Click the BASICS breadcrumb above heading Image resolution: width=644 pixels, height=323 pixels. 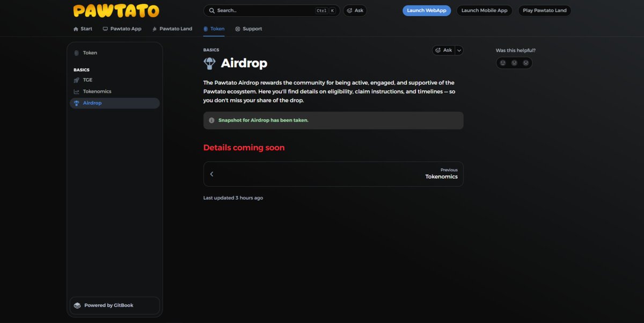click(x=211, y=50)
